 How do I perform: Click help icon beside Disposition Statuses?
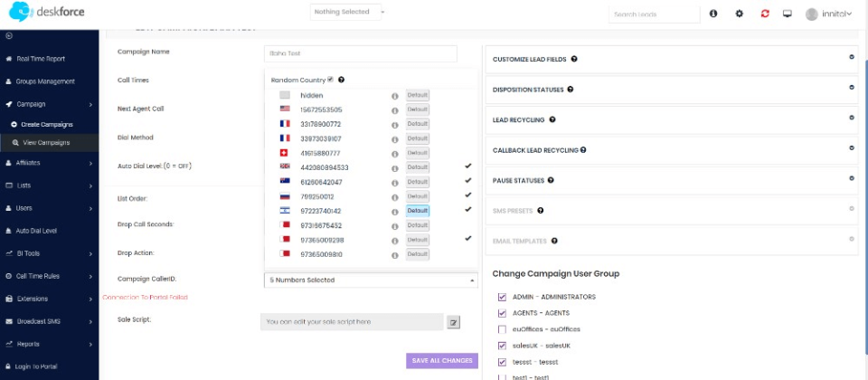click(571, 90)
